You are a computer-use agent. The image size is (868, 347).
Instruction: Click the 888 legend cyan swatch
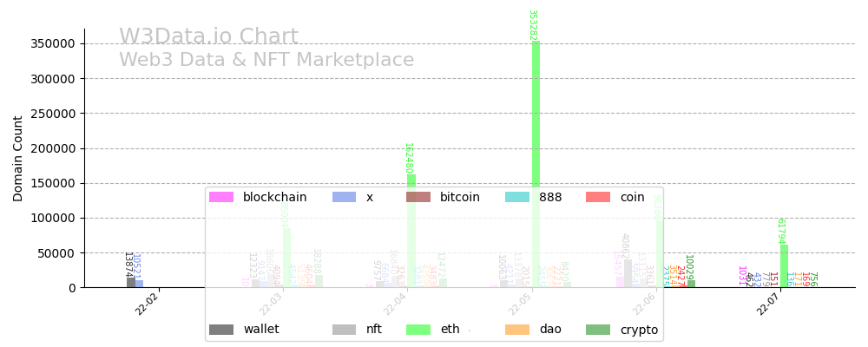(x=517, y=197)
